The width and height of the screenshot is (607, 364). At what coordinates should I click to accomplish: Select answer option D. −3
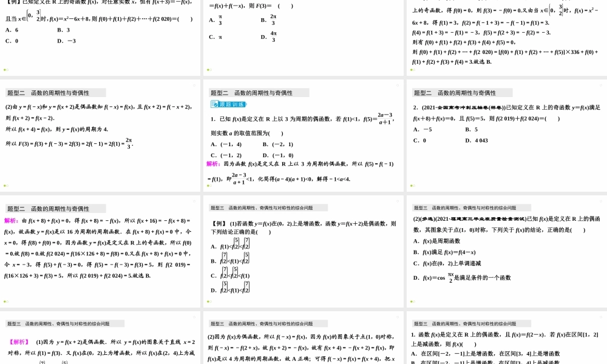coord(66,41)
